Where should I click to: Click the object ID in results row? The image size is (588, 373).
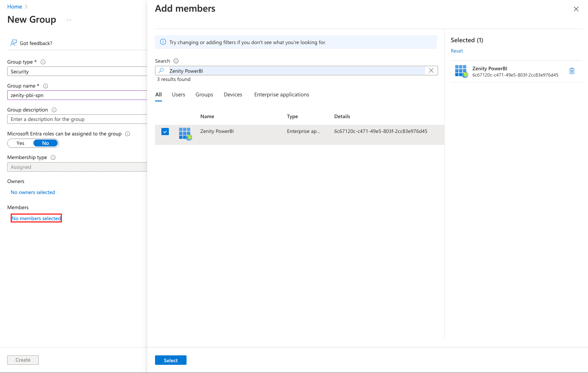[x=381, y=131]
